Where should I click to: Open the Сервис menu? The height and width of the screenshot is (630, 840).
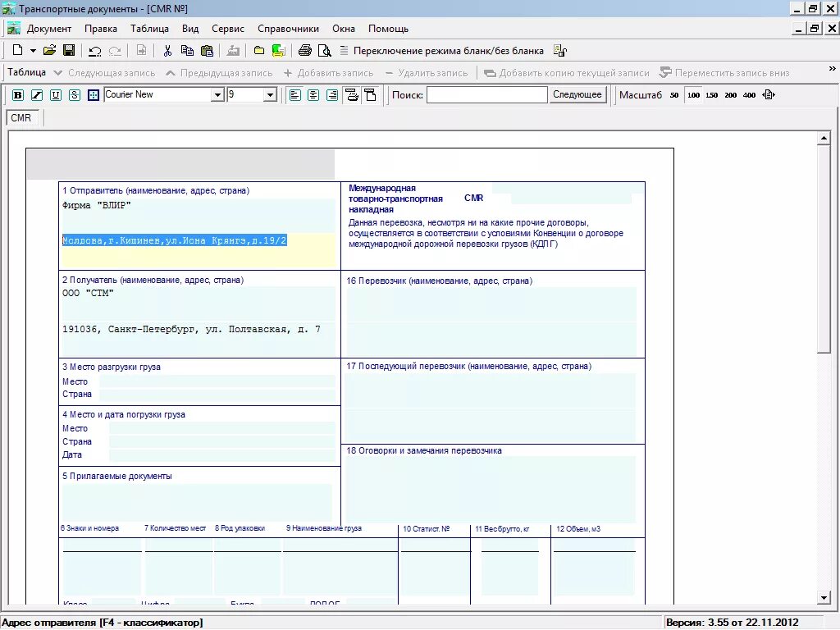(x=228, y=29)
